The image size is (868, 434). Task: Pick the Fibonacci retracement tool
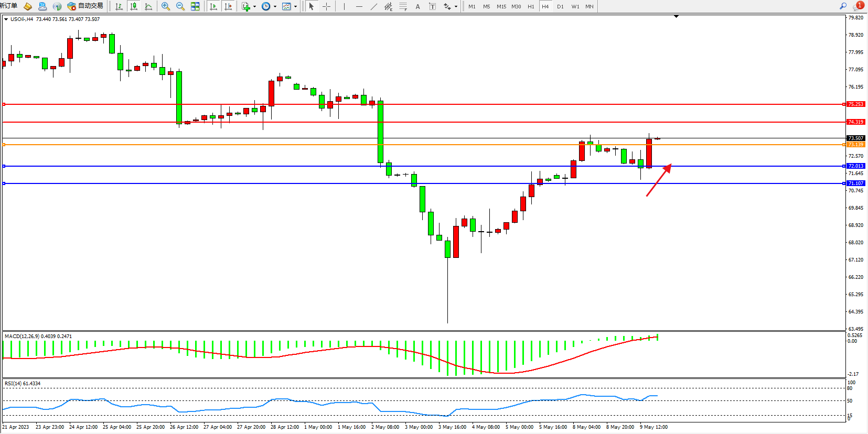coord(403,6)
